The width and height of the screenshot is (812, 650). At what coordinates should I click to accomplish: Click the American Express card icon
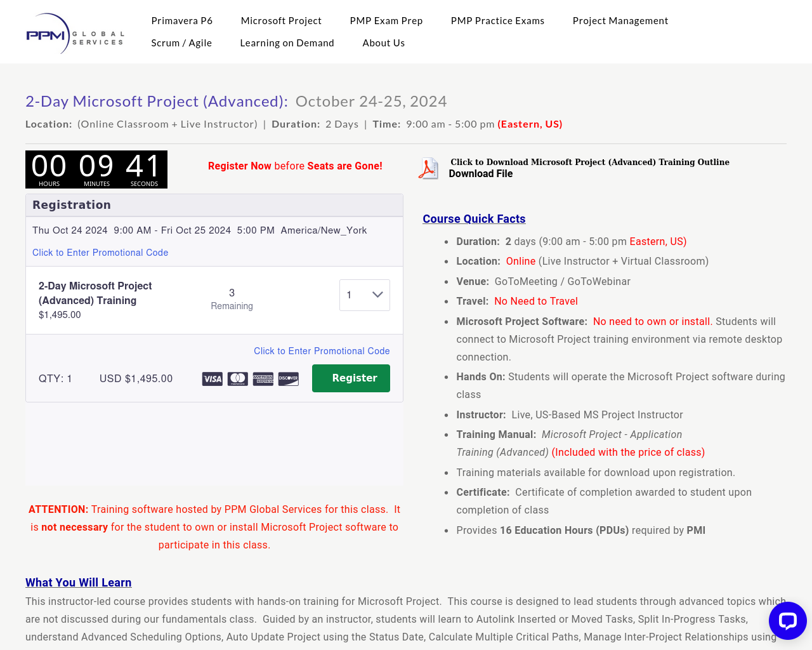(263, 379)
